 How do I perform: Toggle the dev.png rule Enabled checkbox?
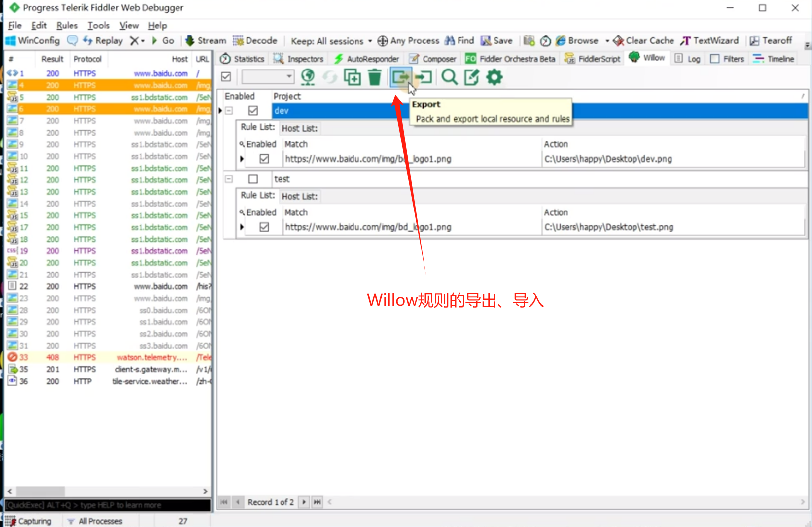point(264,159)
